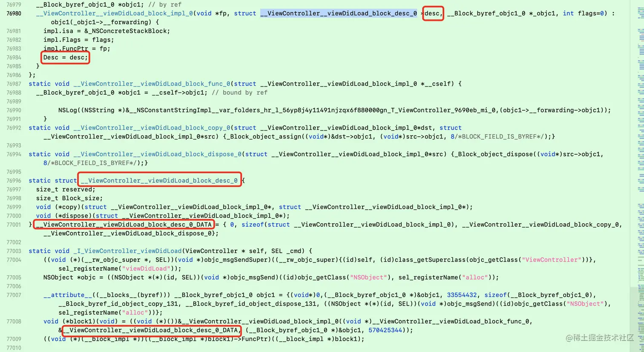Click line number 77001 in the gutter
This screenshot has height=352, width=644.
(14, 225)
